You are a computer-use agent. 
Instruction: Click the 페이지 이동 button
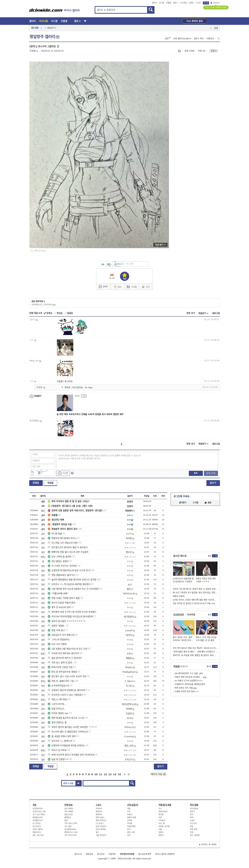[158, 774]
